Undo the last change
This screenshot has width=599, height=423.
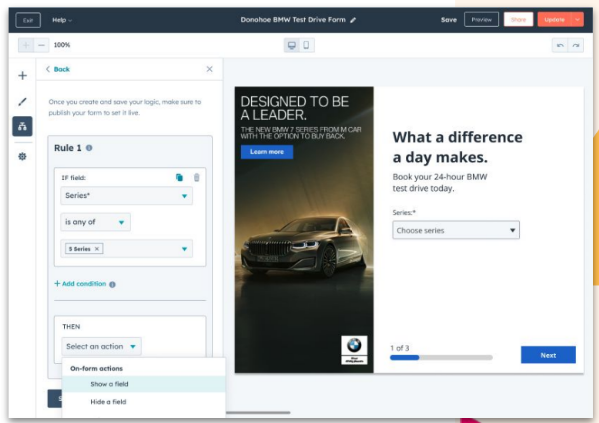click(560, 45)
